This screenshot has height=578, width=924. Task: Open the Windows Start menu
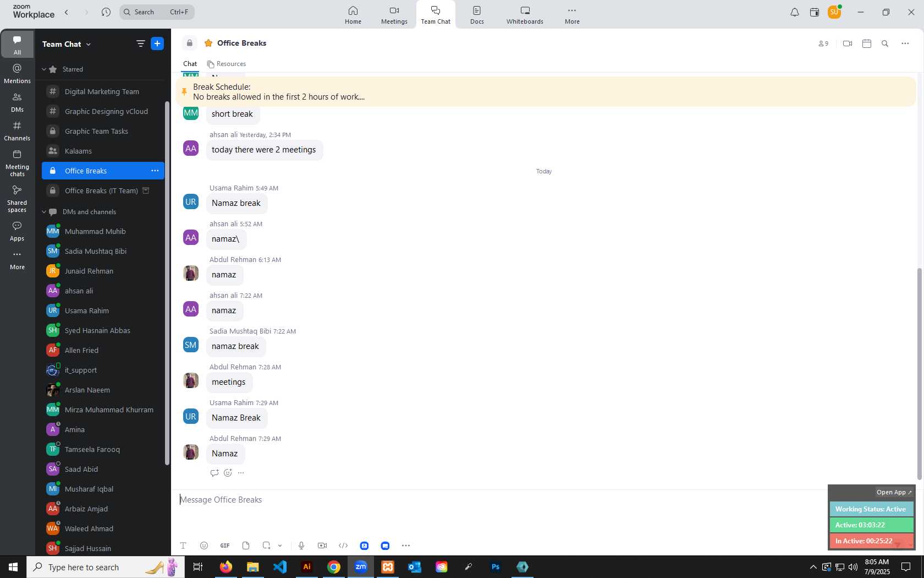[x=13, y=567]
